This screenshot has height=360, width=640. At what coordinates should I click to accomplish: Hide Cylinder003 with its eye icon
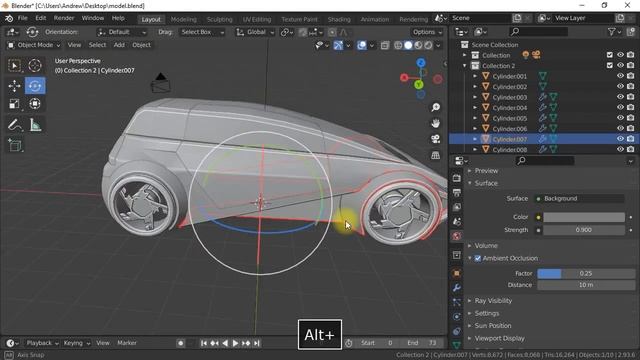tap(620, 97)
